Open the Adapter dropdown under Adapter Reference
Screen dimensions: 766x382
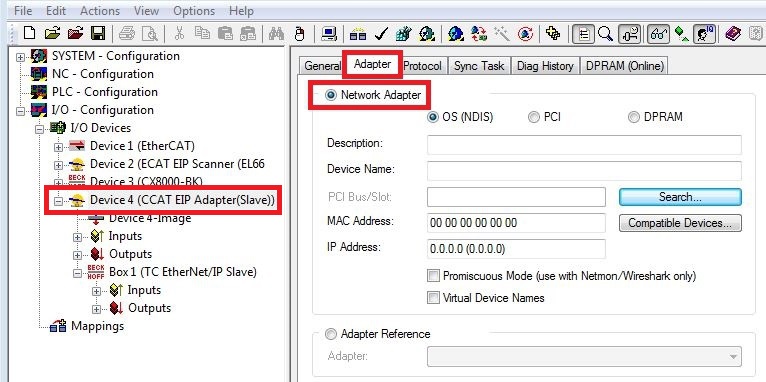[584, 356]
